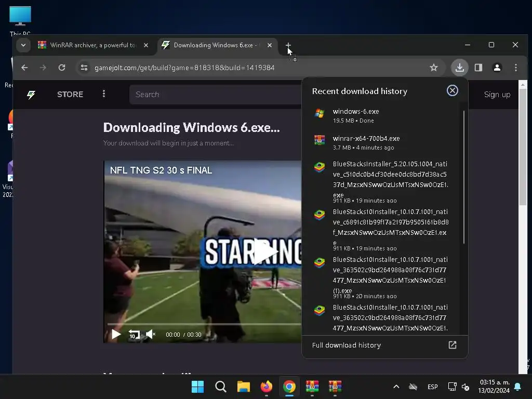Click the BlueStacks10Installer (1).exe file icon
This screenshot has width=532, height=399.
[320, 262]
